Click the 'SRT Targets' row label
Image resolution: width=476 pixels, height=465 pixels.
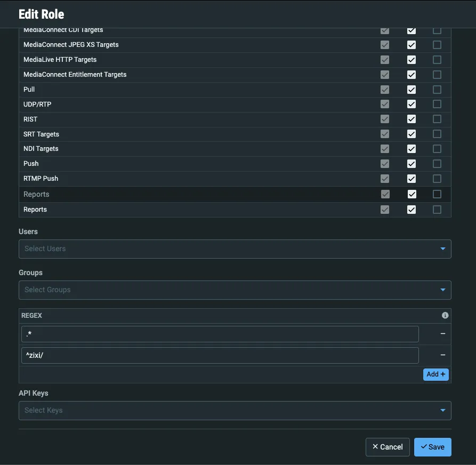[x=41, y=134]
